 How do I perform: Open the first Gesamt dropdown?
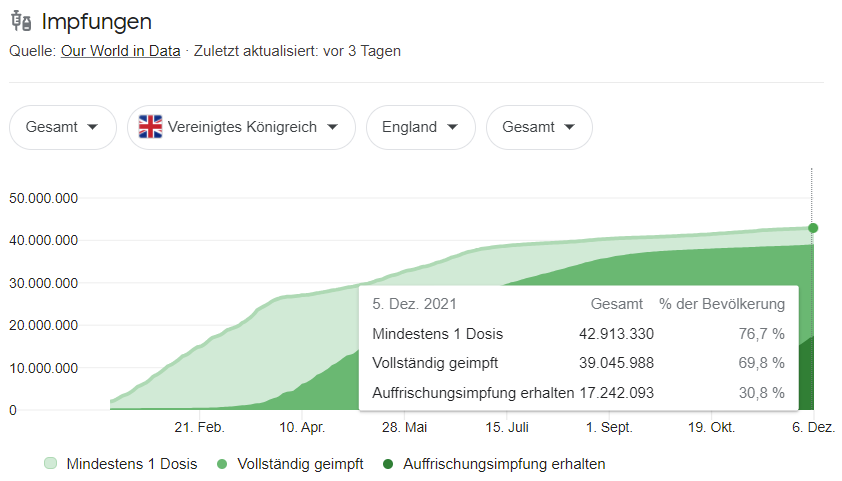tap(63, 127)
